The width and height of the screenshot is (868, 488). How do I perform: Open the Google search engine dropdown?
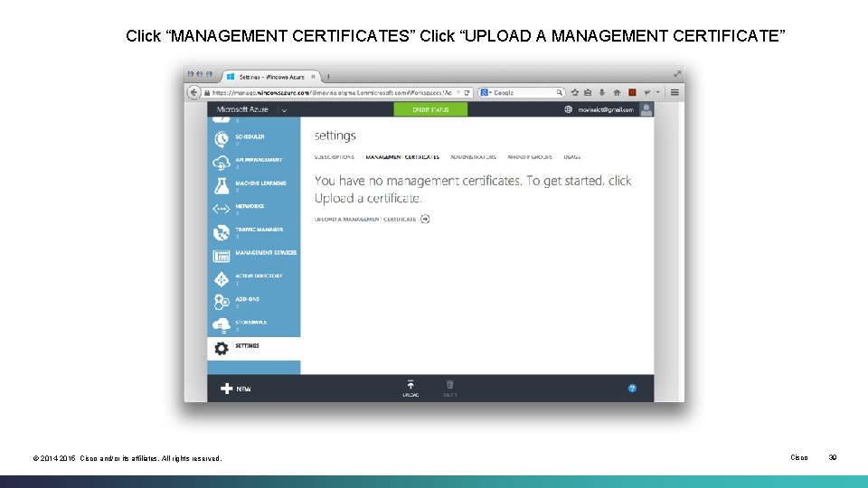486,92
